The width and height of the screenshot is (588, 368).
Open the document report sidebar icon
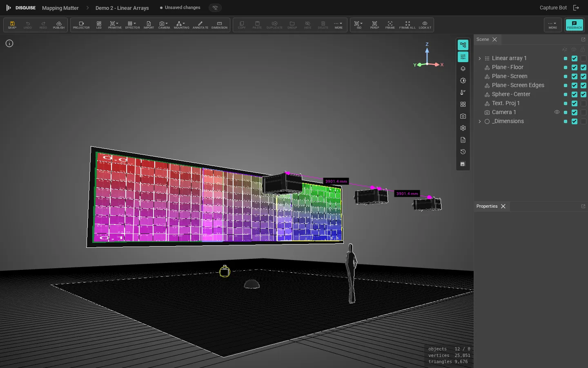pos(463,140)
